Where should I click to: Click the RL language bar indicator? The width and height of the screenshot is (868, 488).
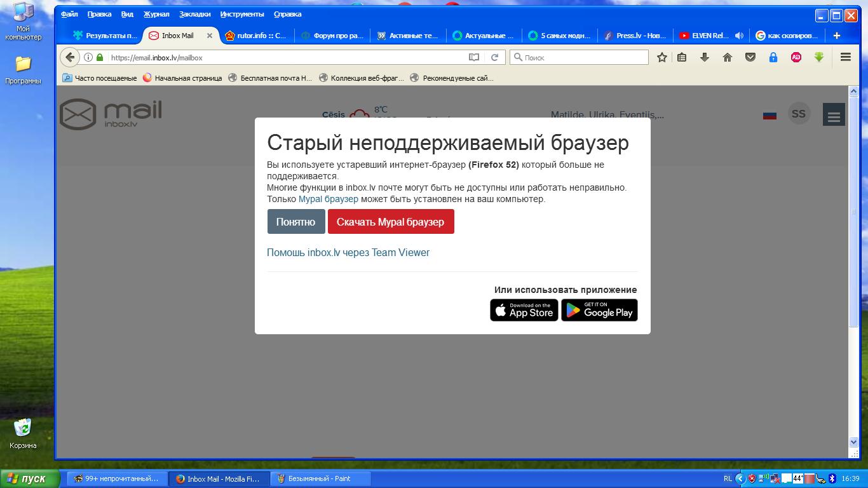click(728, 478)
